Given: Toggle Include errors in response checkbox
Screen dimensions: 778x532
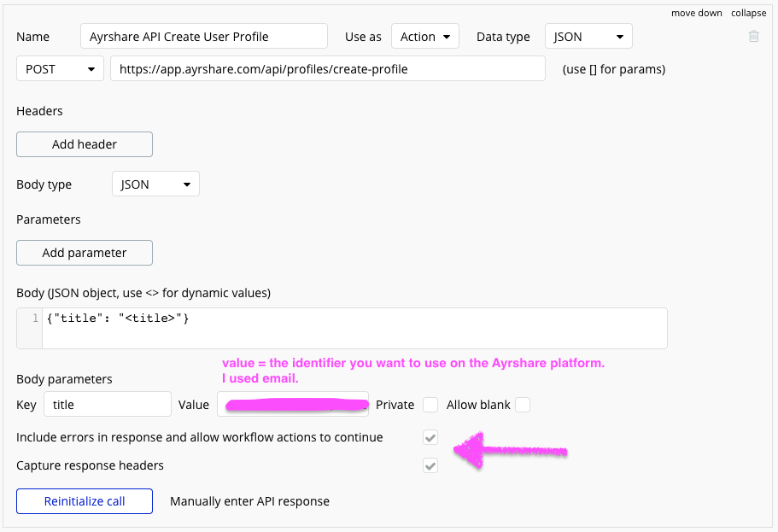Looking at the screenshot, I should pyautogui.click(x=430, y=438).
